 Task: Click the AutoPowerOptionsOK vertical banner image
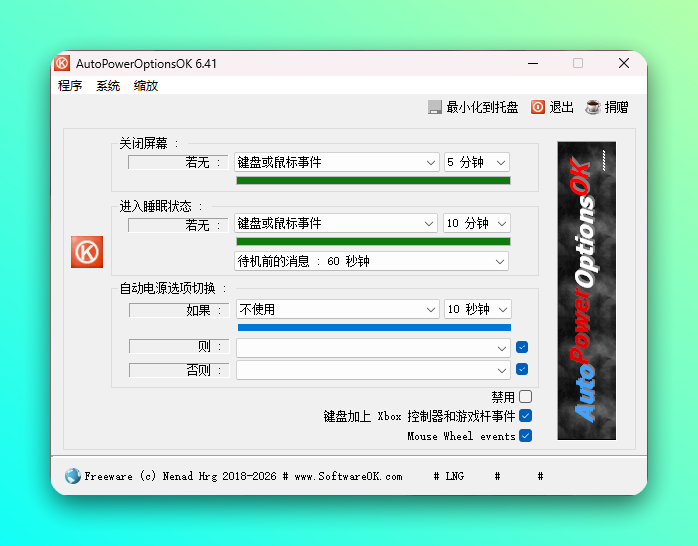586,291
